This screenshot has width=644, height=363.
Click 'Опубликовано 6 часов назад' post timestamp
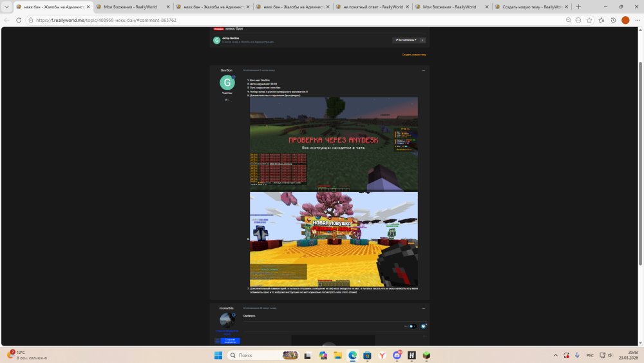click(259, 70)
